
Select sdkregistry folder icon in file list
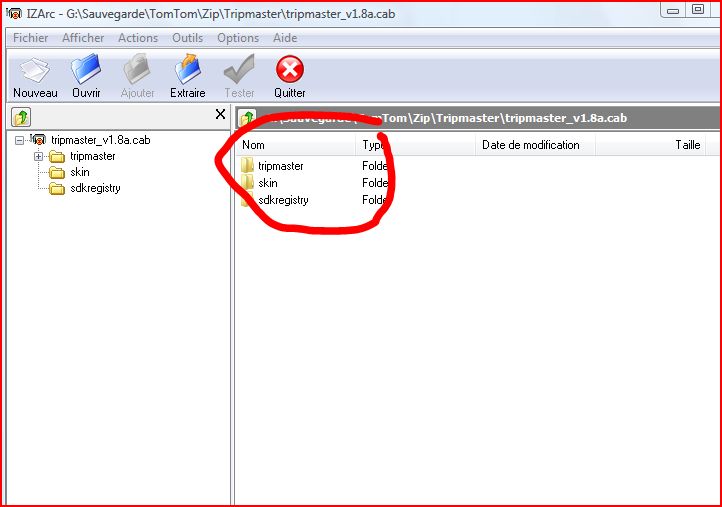[247, 199]
